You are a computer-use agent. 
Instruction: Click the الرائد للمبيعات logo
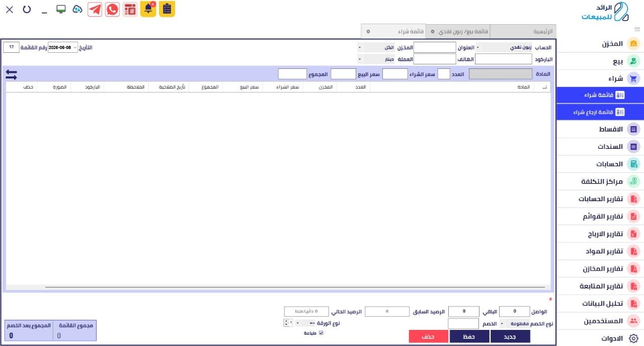pos(605,12)
